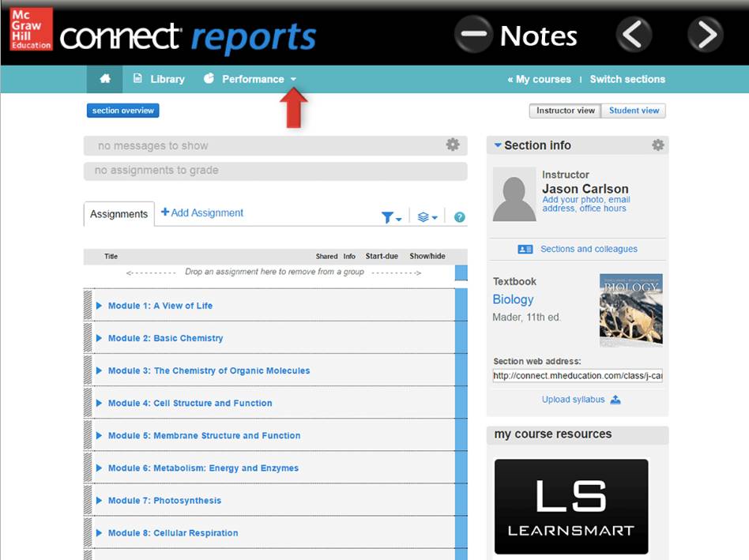Screen dimensions: 749x560
Task: Open the Library menu item
Action: point(167,79)
